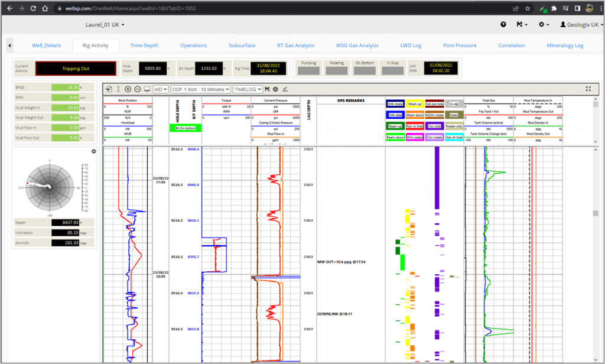This screenshot has height=364, width=605.
Task: Open the browser home page icon
Action: click(45, 8)
